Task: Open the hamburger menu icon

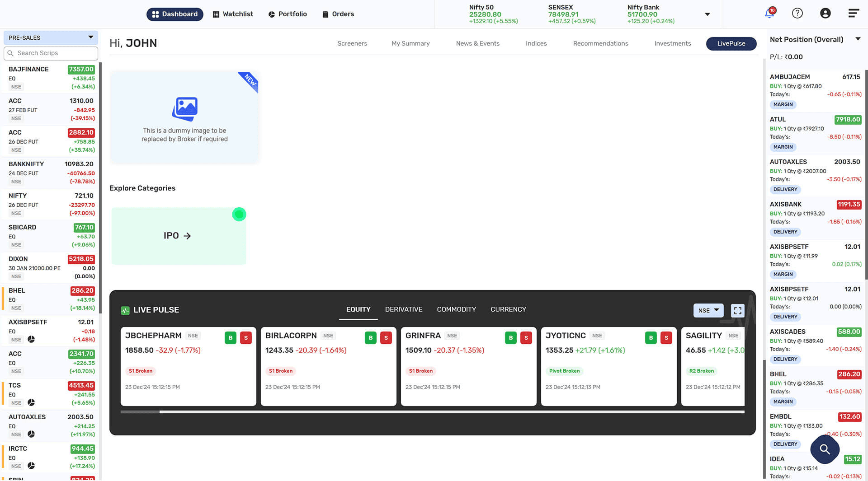Action: tap(854, 13)
